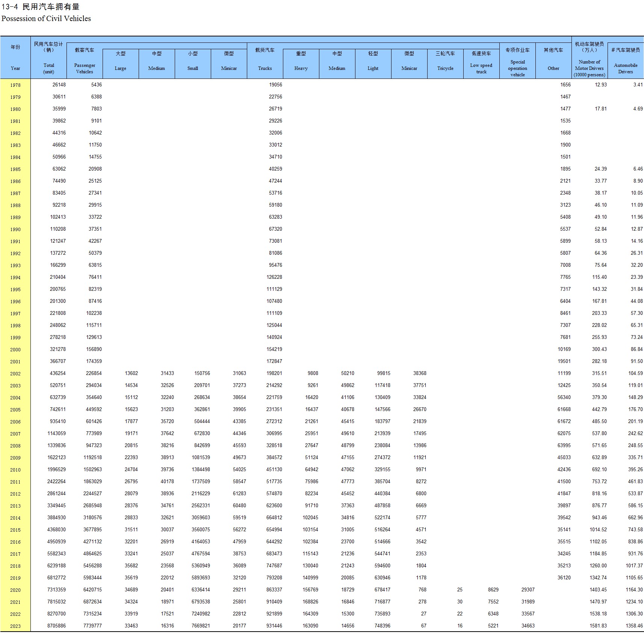Click the "Possession of Civil Vehicles" title

click(x=46, y=19)
